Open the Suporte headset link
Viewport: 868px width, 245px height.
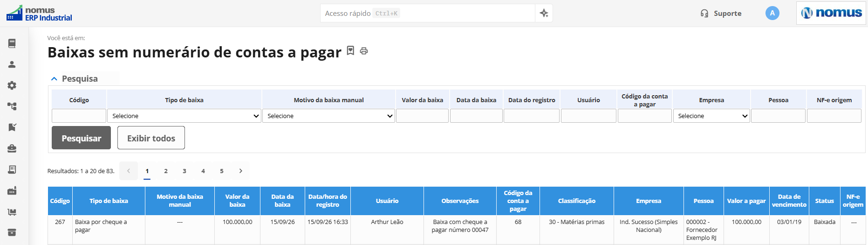[x=721, y=13]
